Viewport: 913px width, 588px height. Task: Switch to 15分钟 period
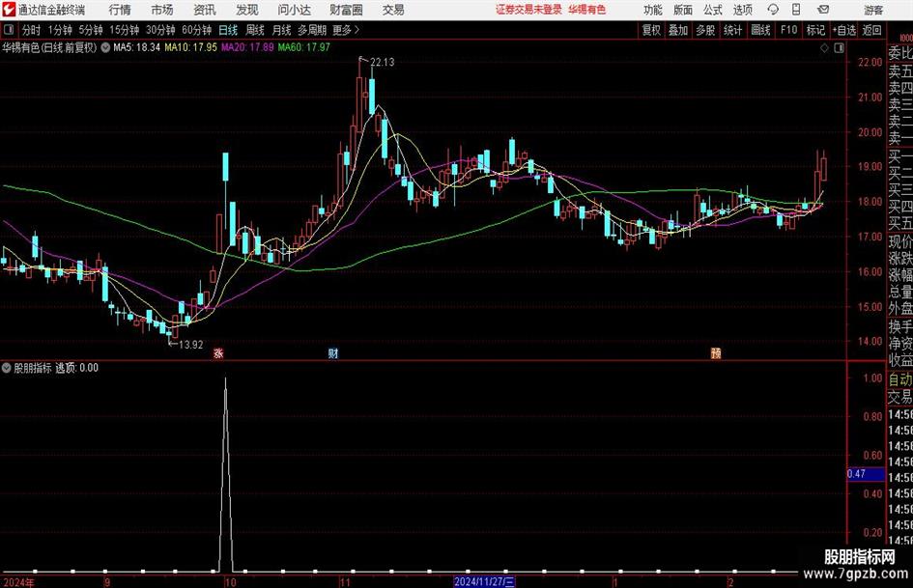point(124,30)
